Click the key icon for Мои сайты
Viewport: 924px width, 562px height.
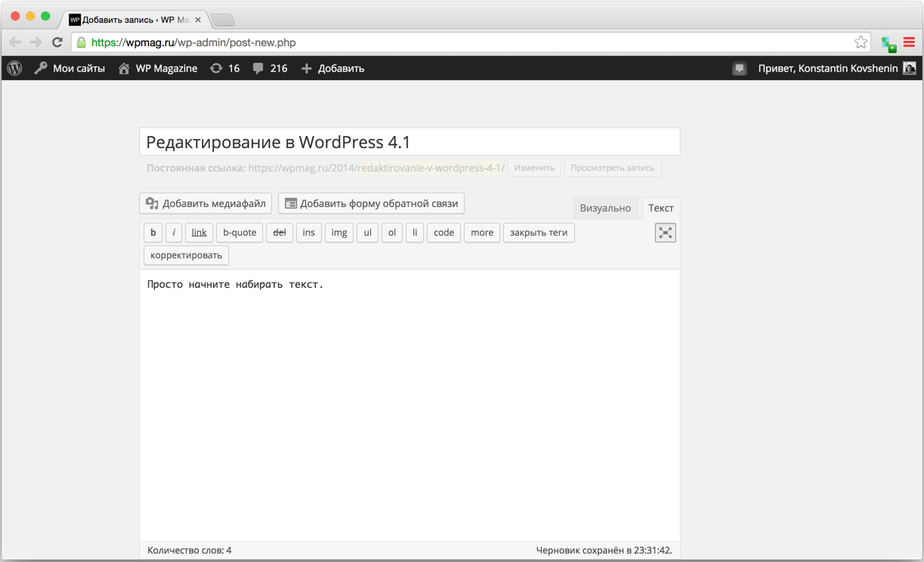click(41, 68)
